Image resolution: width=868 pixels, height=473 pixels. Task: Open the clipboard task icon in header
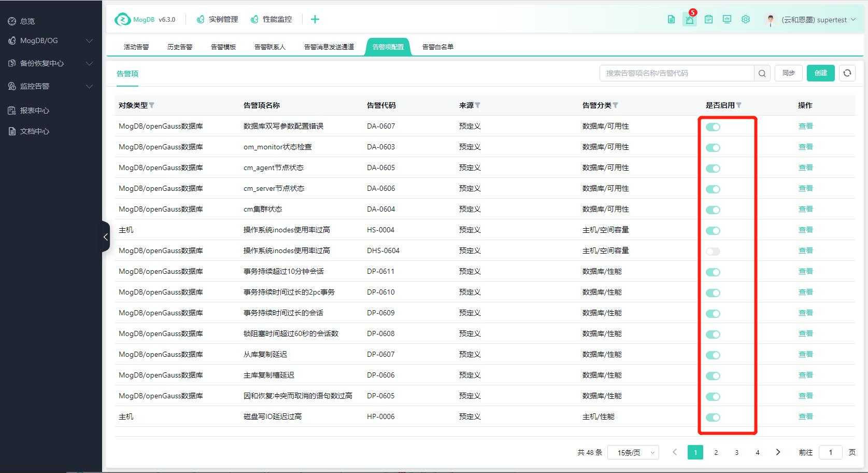708,20
